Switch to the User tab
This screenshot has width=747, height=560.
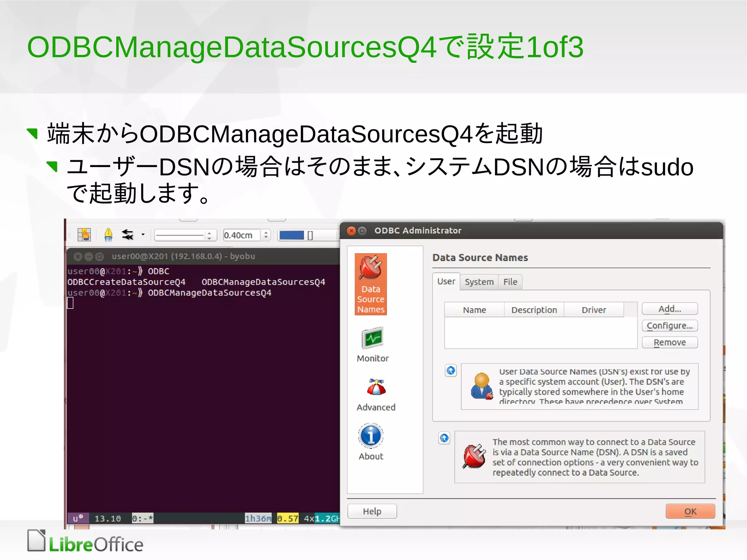tap(446, 282)
